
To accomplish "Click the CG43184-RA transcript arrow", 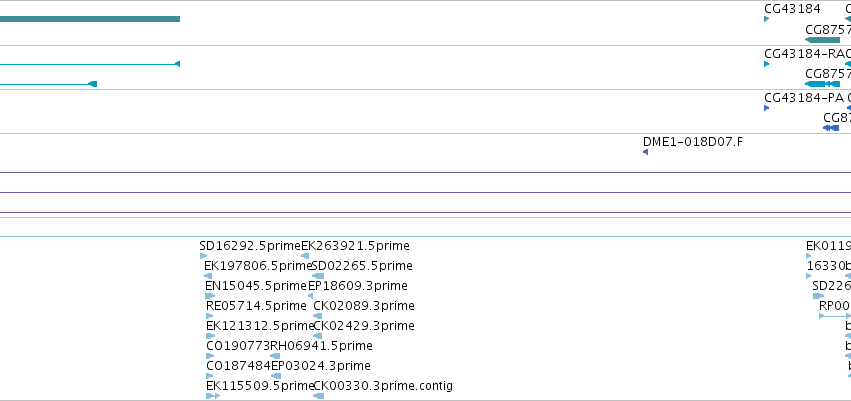I will [766, 64].
